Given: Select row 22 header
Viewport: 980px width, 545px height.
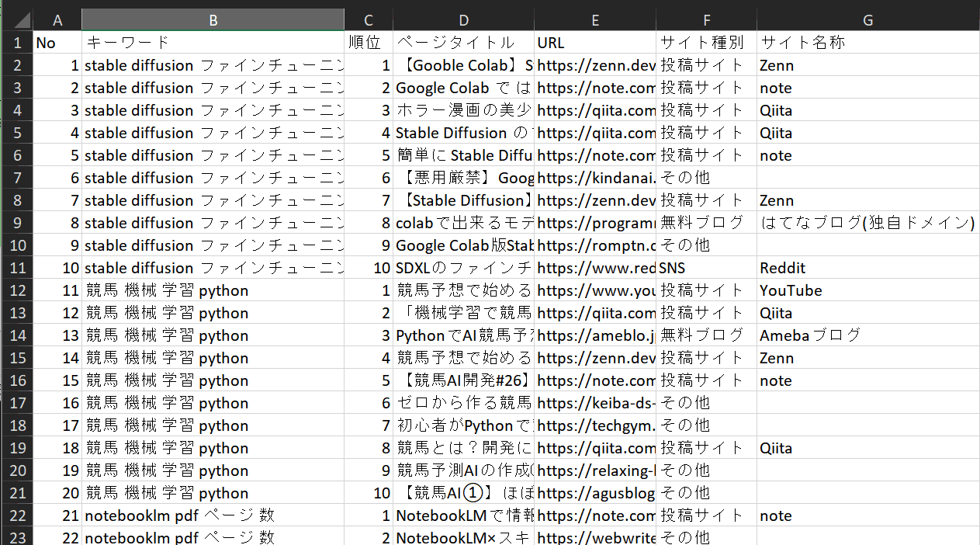Looking at the screenshot, I should 16,515.
